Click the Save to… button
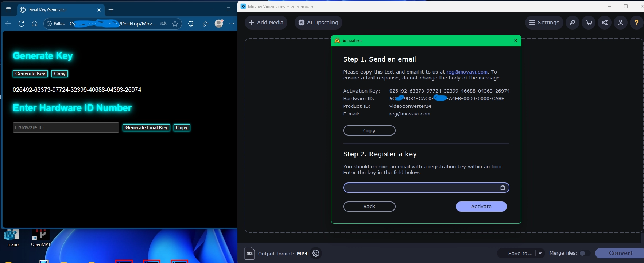Viewport: 644px width, 263px height. click(x=520, y=253)
